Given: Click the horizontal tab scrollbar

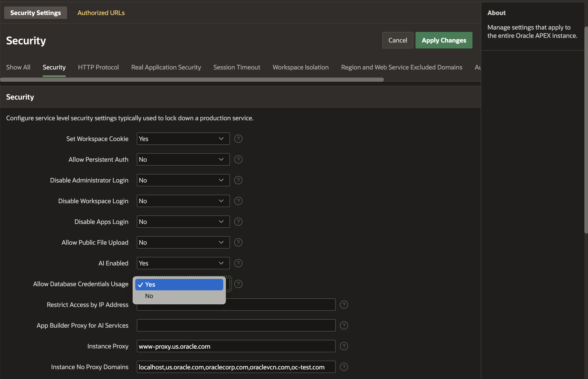Looking at the screenshot, I should click(192, 80).
